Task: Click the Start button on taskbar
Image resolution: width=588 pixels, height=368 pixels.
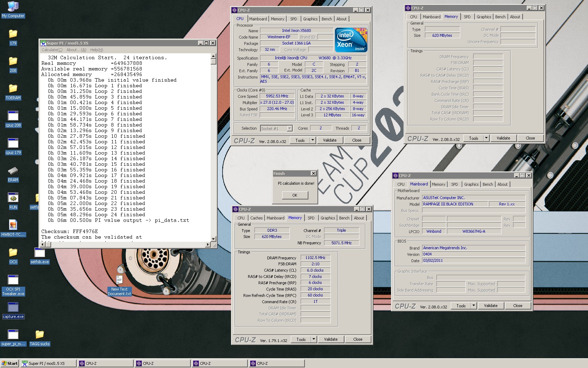Action: coord(10,363)
